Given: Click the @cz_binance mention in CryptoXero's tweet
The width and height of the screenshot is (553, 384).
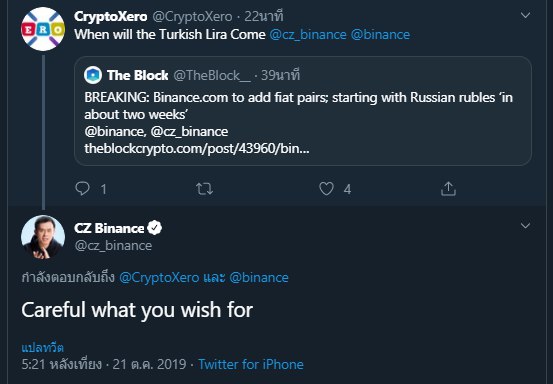Looking at the screenshot, I should 308,35.
